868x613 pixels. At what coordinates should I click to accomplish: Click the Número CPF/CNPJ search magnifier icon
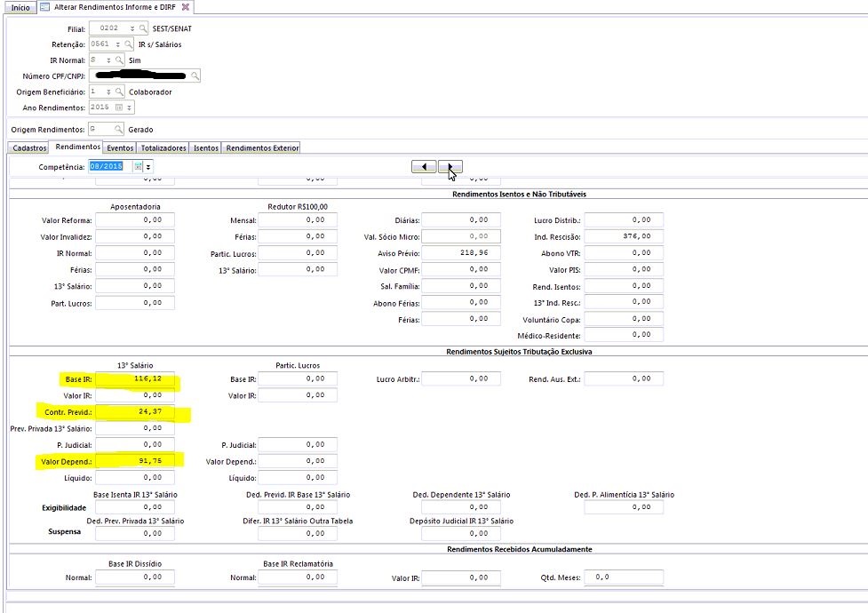[x=195, y=76]
